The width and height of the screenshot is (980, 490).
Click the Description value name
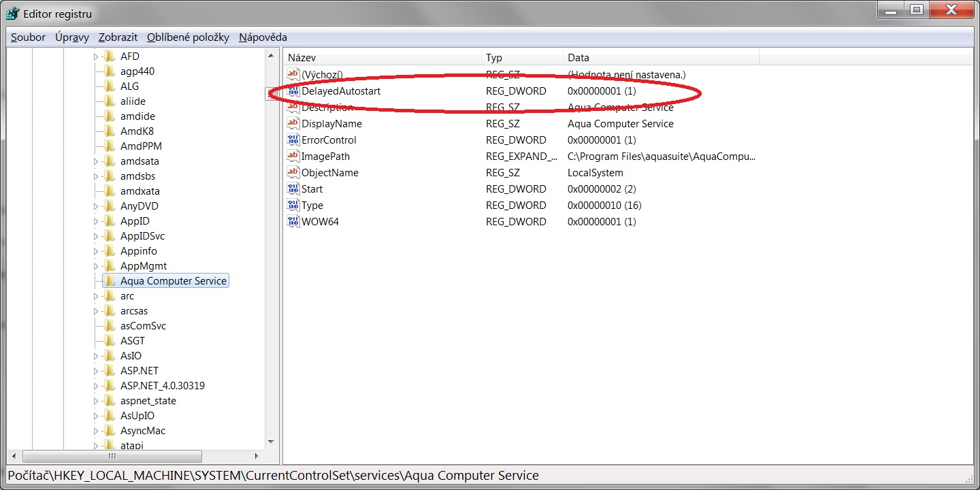click(x=327, y=108)
